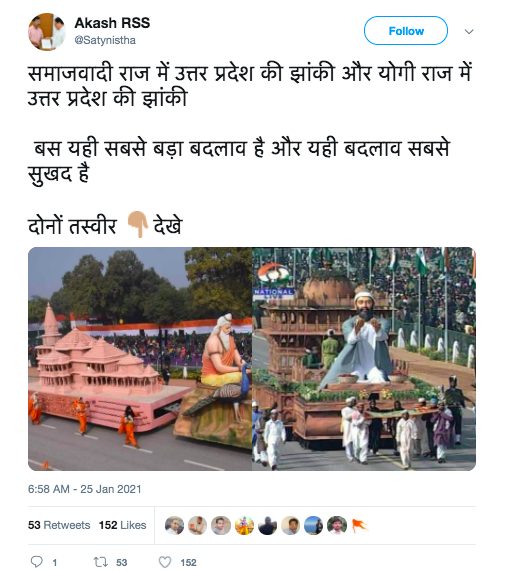507x573 pixels.
Task: Open the praying figure float photo
Action: click(364, 359)
